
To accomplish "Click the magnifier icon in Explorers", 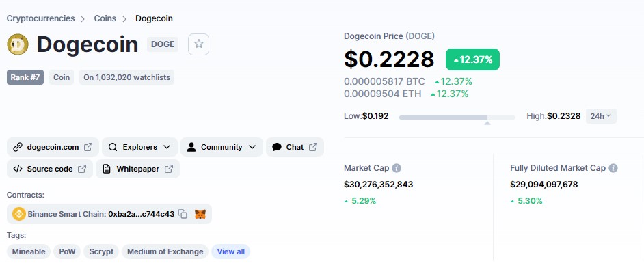I will tap(113, 147).
